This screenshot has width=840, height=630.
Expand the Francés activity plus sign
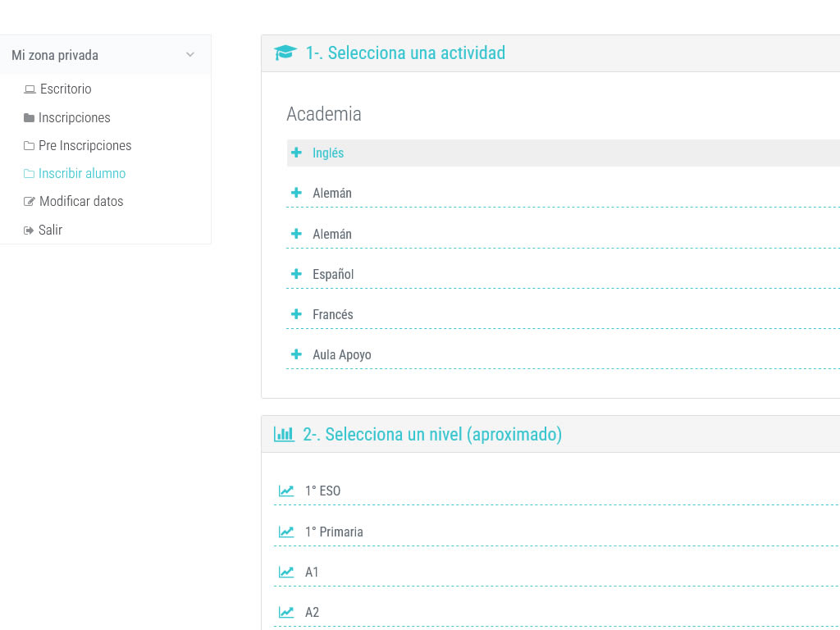click(x=297, y=314)
